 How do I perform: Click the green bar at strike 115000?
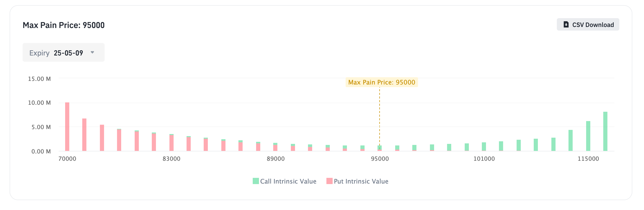588,136
